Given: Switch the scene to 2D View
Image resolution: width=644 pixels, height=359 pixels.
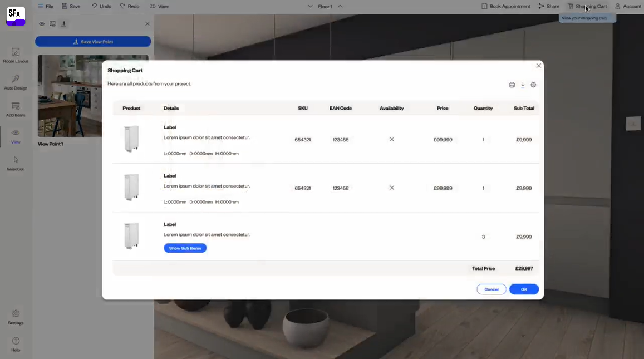Looking at the screenshot, I should [159, 6].
